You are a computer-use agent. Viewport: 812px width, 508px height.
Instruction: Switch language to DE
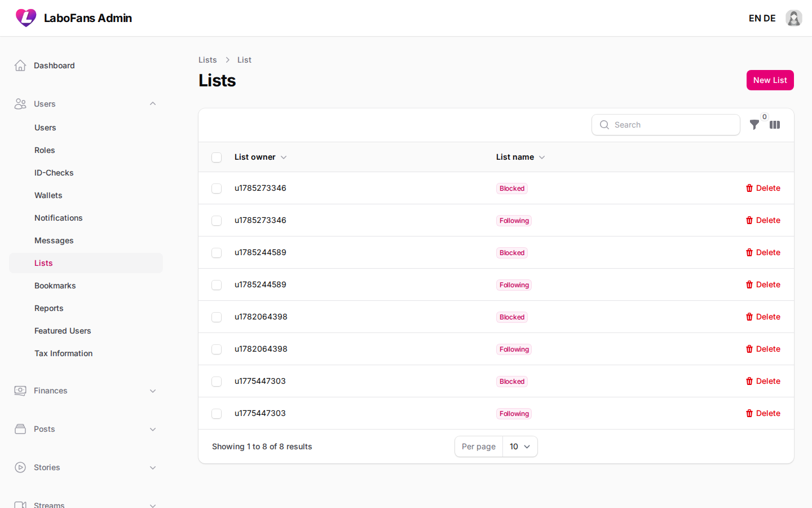[770, 18]
